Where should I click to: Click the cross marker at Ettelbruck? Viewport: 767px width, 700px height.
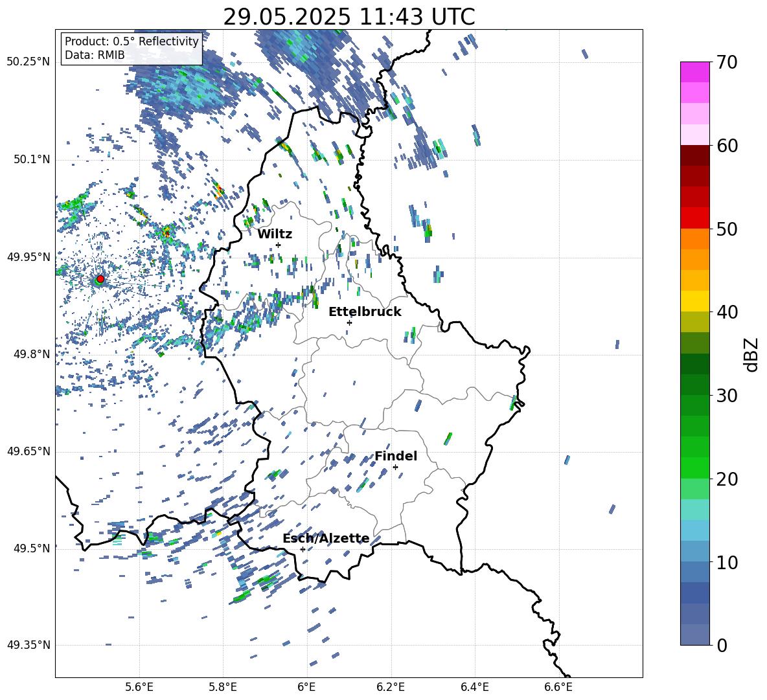pos(349,322)
